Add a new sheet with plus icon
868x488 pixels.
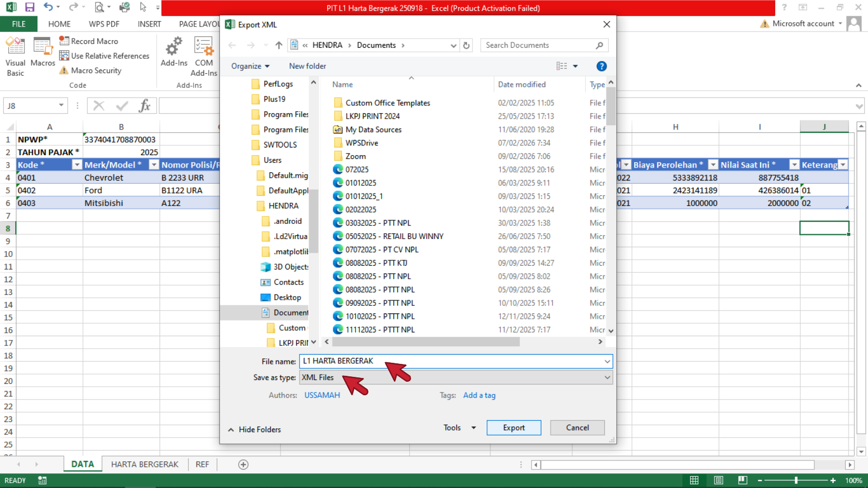(x=244, y=465)
